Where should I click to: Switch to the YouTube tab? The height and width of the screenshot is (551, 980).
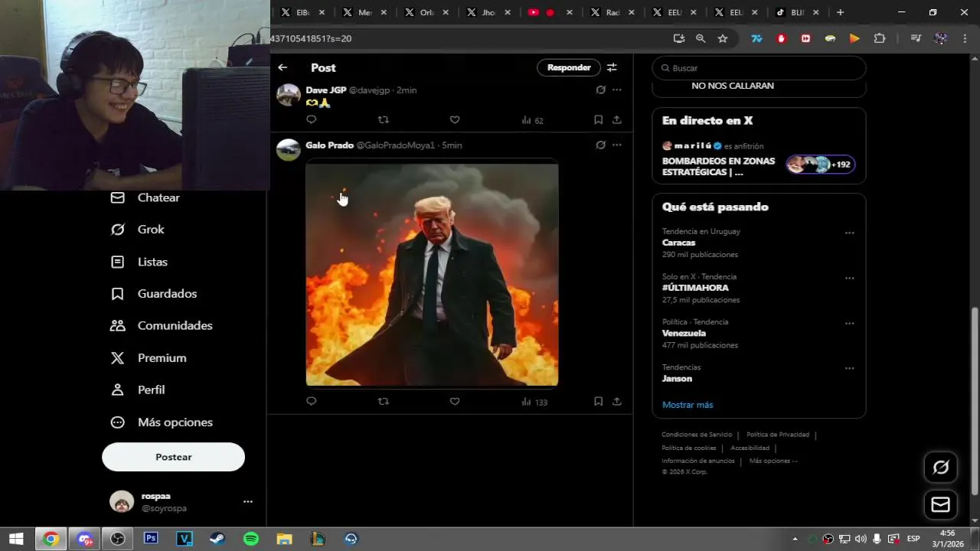click(550, 12)
